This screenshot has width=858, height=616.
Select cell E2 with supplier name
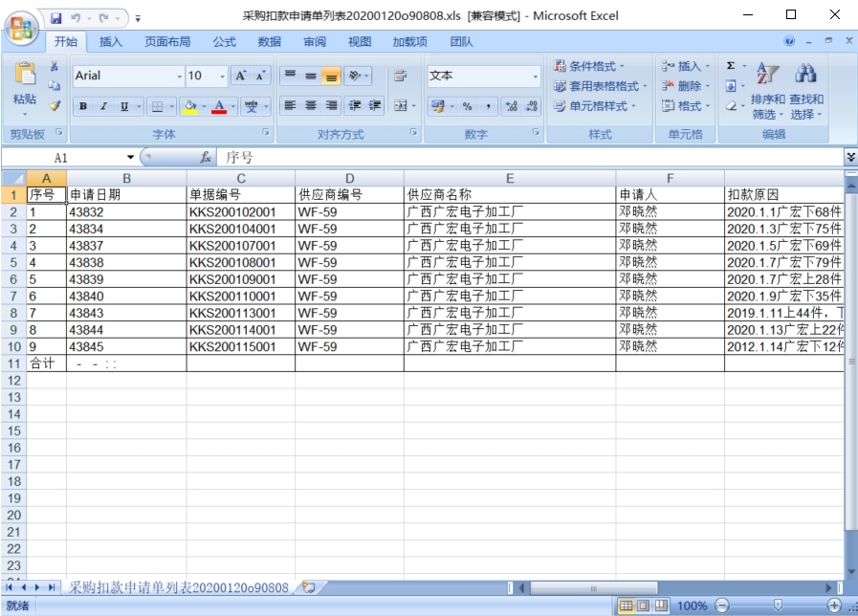[509, 211]
